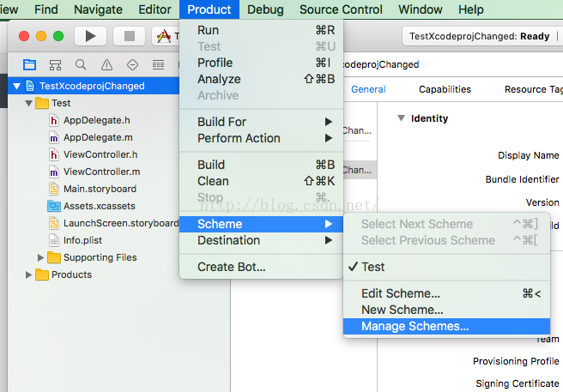Choose Build from the Product menu

pos(261,165)
